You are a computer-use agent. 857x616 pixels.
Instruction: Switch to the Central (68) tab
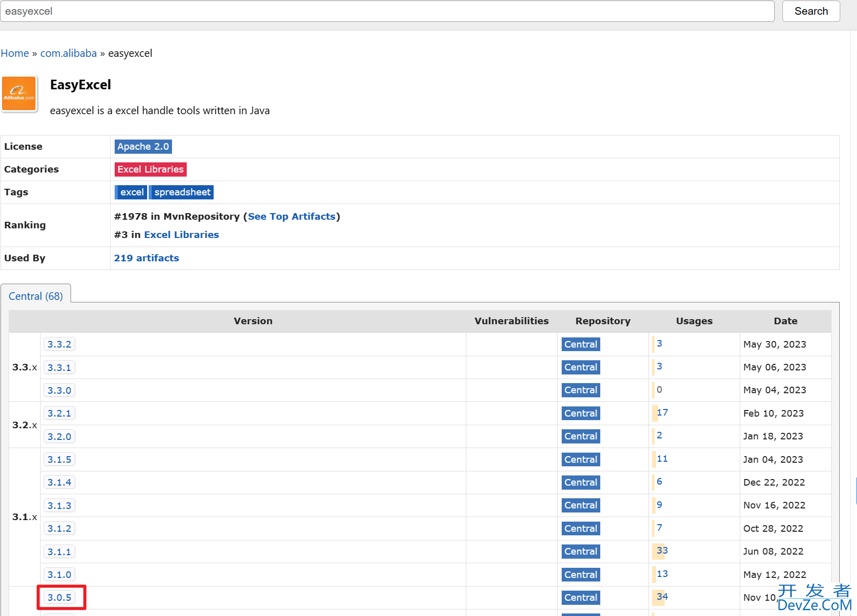[36, 296]
